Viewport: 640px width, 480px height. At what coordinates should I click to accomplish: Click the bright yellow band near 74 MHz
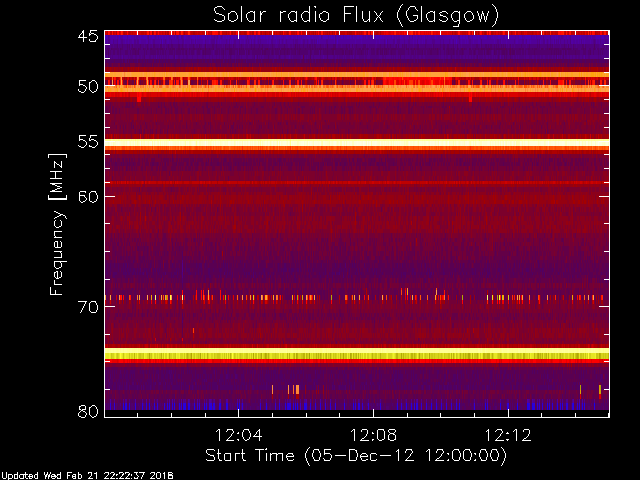click(357, 353)
